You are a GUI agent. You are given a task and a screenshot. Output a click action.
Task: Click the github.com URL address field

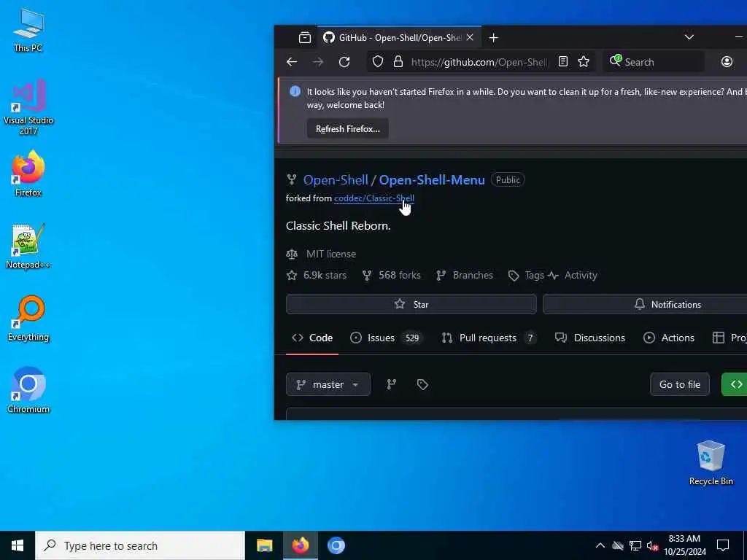tap(479, 62)
